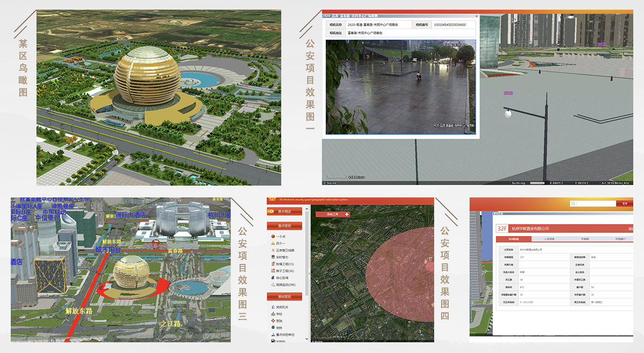
Task: Click the camera video feed image
Action: point(400,86)
